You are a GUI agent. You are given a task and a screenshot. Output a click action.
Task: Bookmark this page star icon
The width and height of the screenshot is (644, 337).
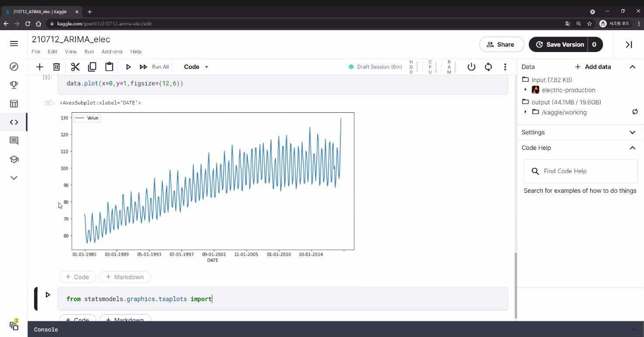(x=589, y=24)
